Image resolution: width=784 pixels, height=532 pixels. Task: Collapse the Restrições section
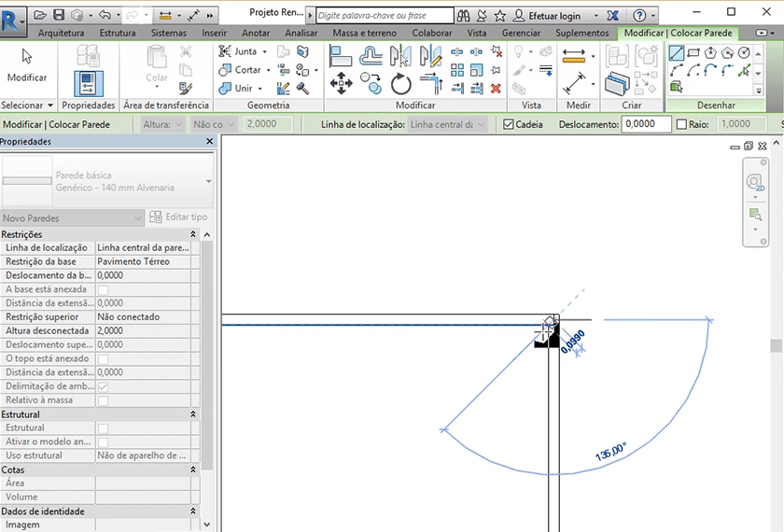coord(193,234)
